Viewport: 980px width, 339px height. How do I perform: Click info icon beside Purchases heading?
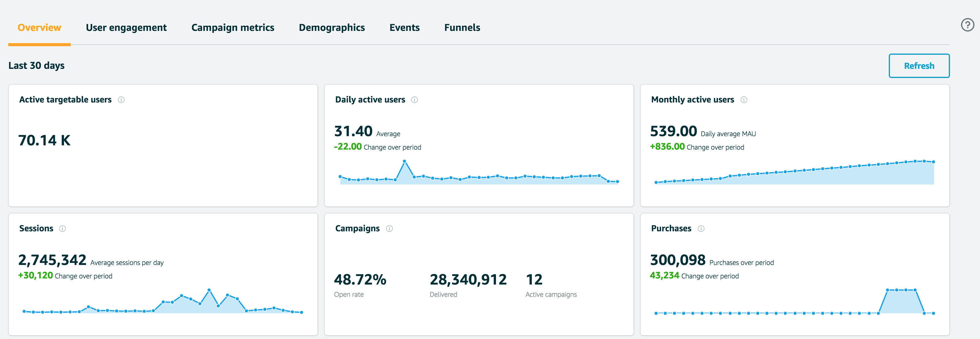(701, 229)
